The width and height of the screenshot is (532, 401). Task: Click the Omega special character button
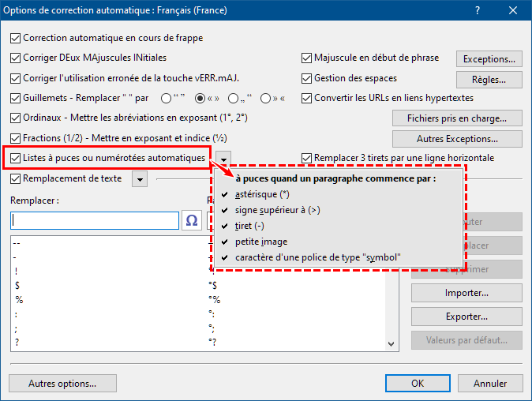192,220
